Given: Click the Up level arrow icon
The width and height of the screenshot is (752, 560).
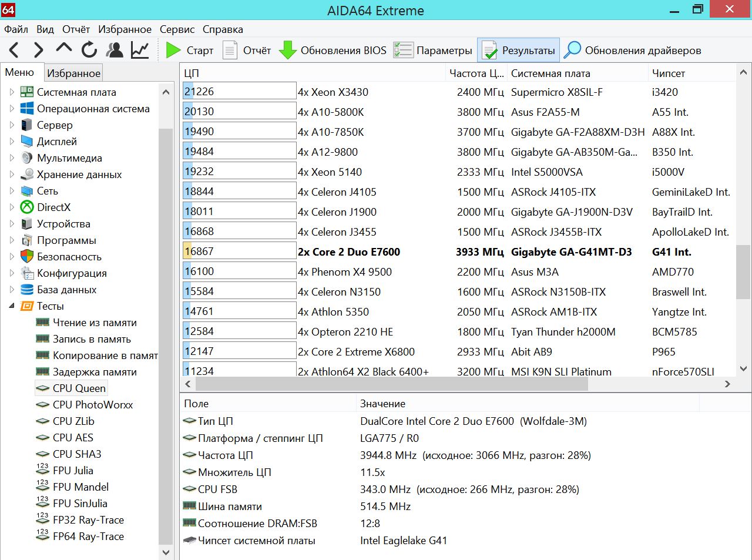Looking at the screenshot, I should point(63,49).
